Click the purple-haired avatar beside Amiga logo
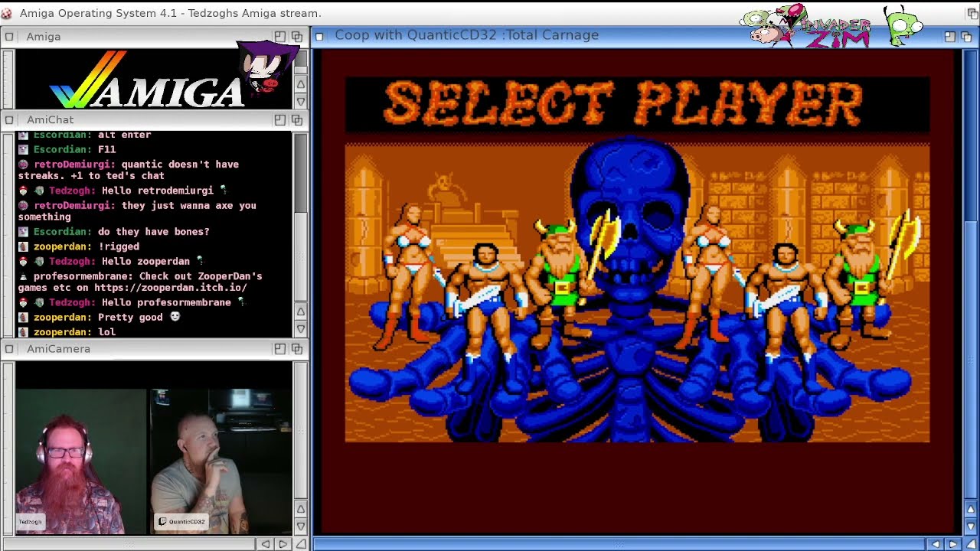 tap(266, 67)
